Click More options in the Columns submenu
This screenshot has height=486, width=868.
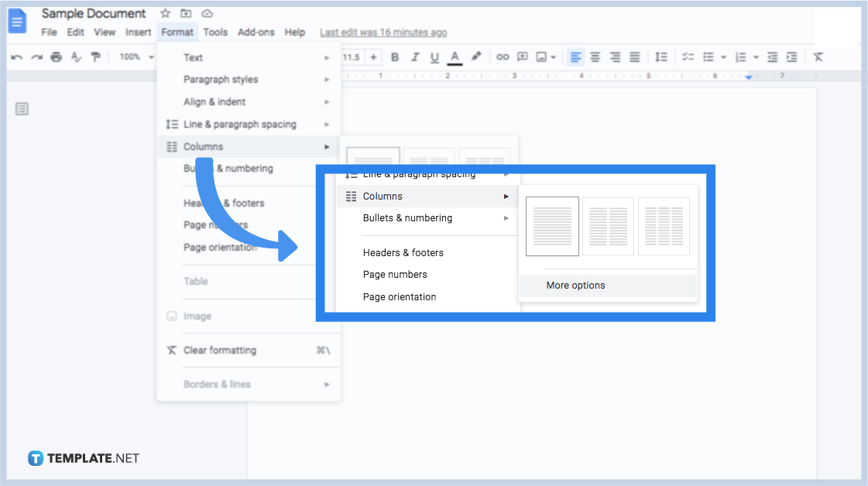(x=575, y=285)
